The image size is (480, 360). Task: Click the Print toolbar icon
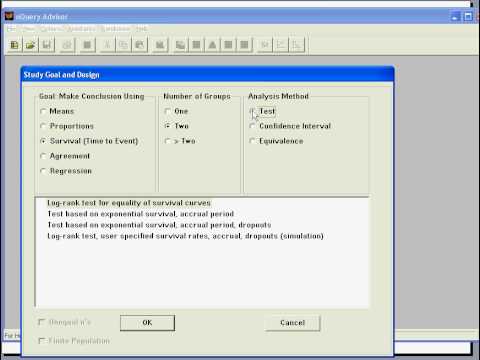point(67,45)
